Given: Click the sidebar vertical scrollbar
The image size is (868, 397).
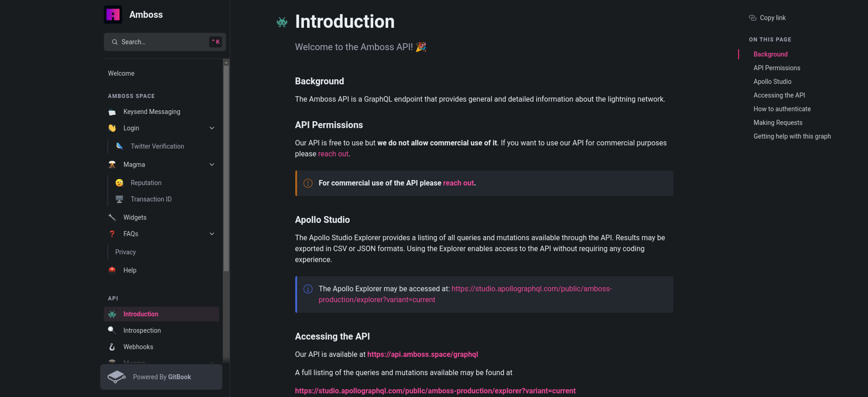Looking at the screenshot, I should [x=226, y=168].
